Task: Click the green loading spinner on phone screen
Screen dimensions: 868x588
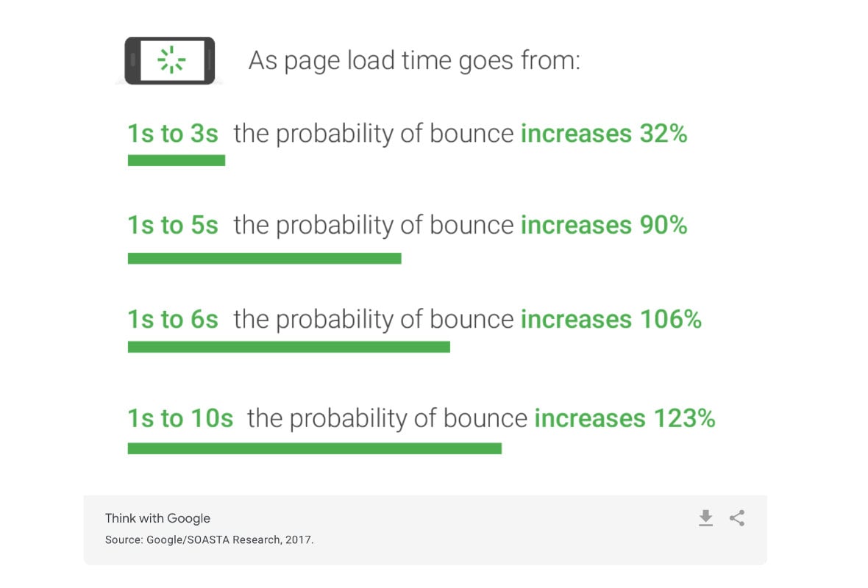Action: point(171,60)
